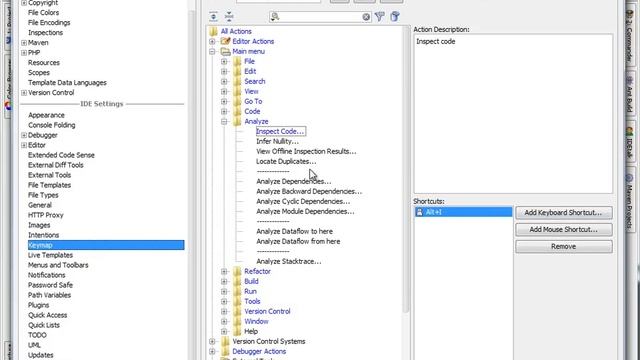Screen dimensions: 640x360
Task: Click the All Actions folder icon
Action: (x=213, y=31)
